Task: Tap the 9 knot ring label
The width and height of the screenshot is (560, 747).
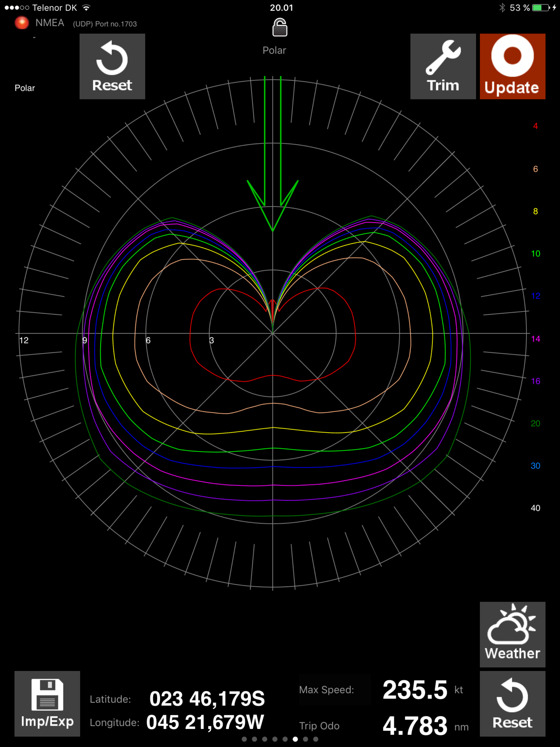Action: (84, 340)
